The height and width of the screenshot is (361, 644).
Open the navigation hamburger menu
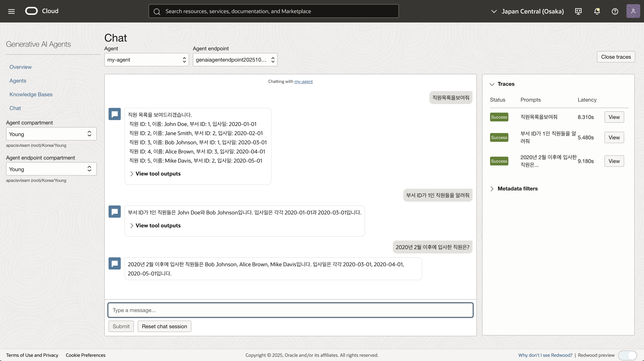click(x=11, y=11)
